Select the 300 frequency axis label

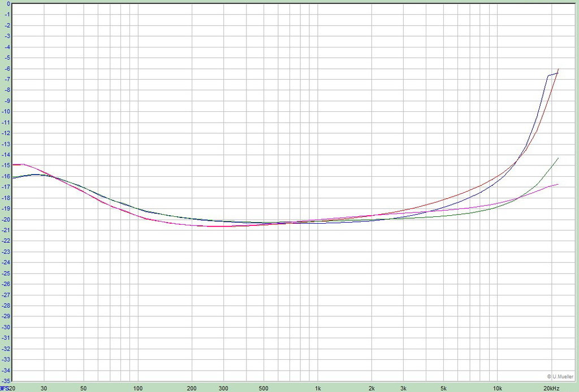[x=223, y=388]
